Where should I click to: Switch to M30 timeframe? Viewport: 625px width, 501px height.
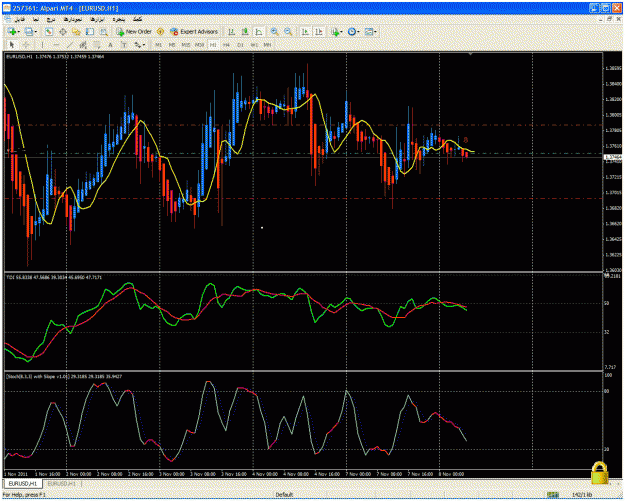(x=199, y=45)
